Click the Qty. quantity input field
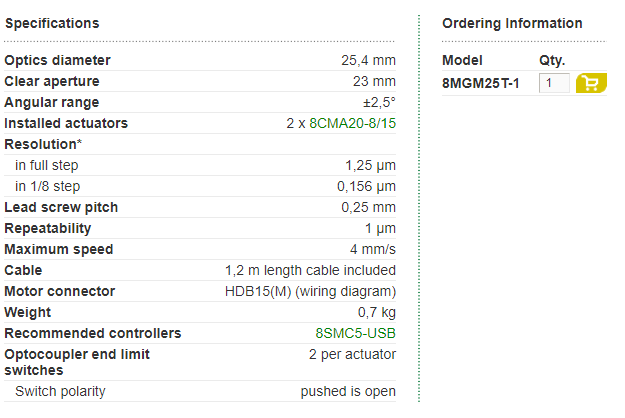Viewport: 625px width, 418px height. point(554,83)
